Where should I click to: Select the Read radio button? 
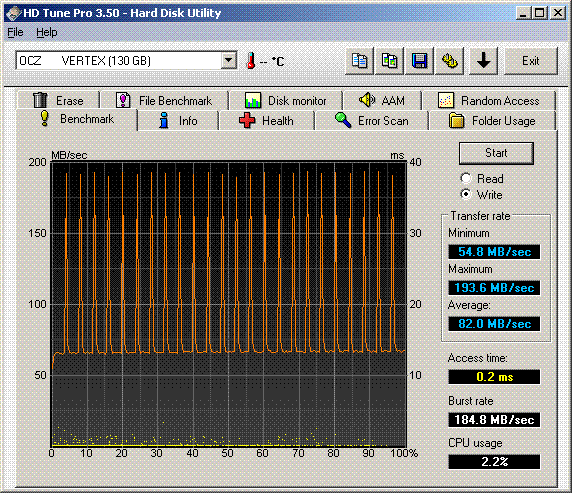point(466,178)
